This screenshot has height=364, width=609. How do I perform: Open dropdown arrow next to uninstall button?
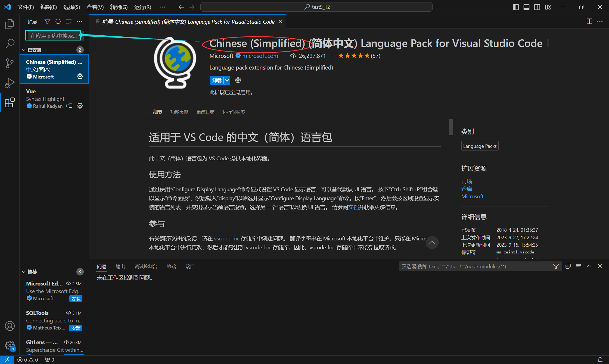tap(227, 80)
